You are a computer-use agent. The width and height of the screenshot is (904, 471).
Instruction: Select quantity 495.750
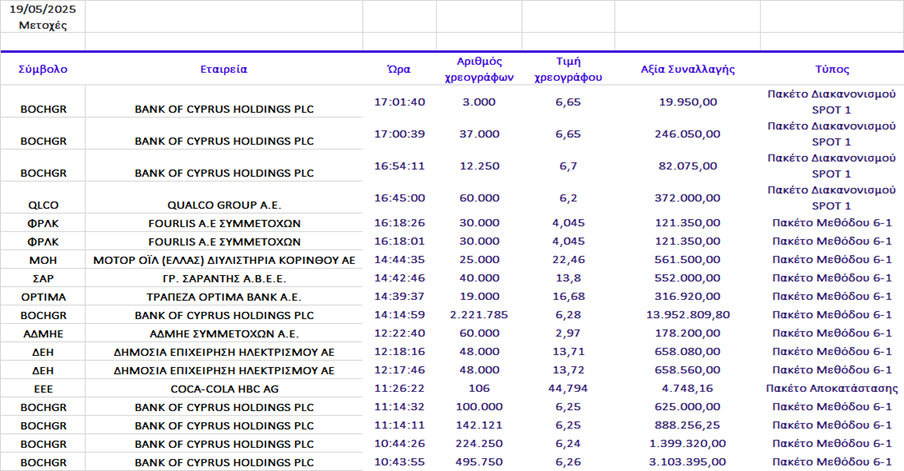point(479,462)
